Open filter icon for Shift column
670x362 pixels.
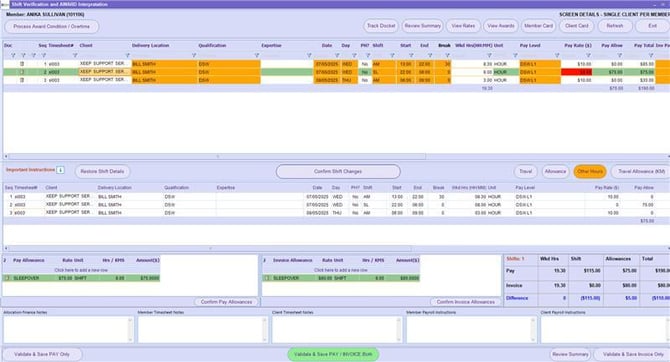(392, 56)
